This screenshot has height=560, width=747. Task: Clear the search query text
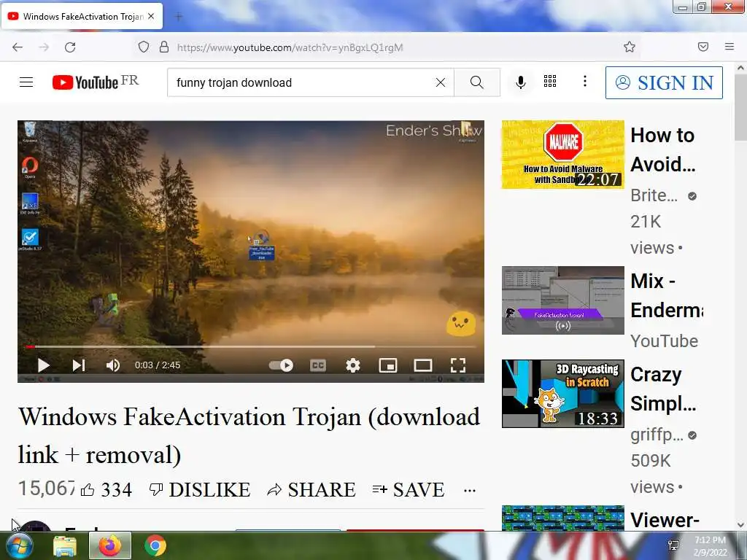[x=441, y=82]
